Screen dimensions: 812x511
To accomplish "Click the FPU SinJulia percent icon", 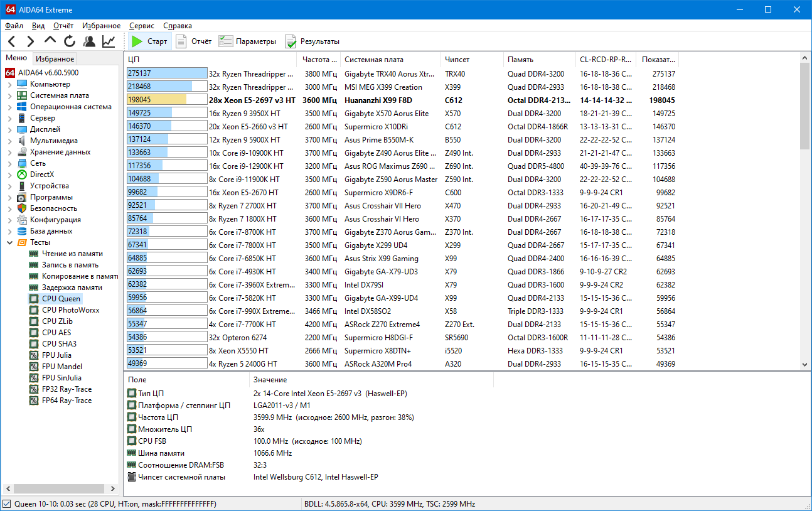I will (x=34, y=378).
